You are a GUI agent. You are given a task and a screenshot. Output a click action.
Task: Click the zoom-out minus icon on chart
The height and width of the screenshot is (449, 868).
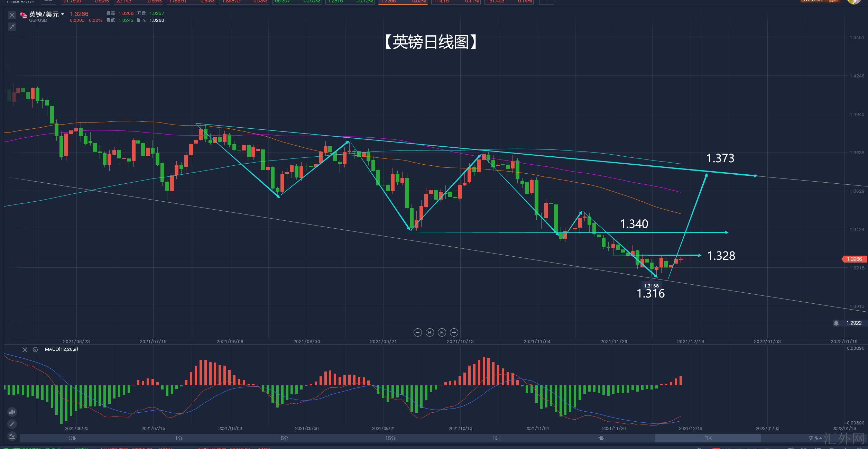tap(417, 332)
